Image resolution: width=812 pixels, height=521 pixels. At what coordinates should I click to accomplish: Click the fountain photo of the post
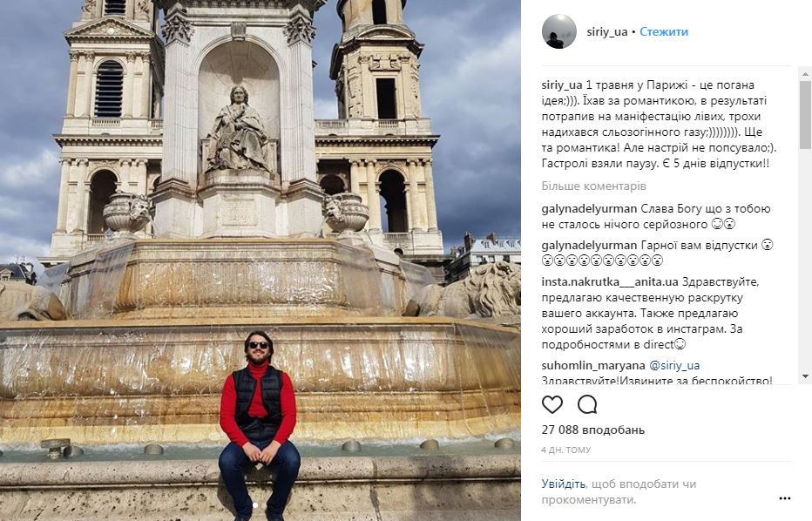pyautogui.click(x=260, y=260)
